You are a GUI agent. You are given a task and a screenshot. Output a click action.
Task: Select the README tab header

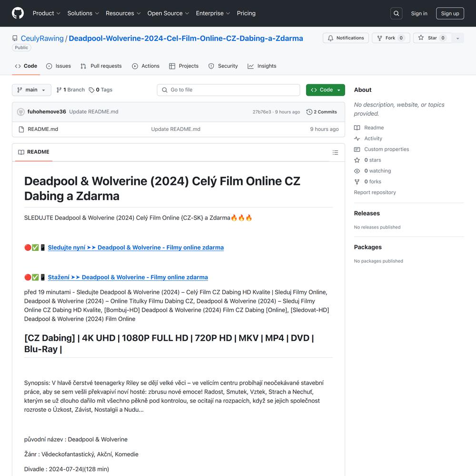point(34,152)
